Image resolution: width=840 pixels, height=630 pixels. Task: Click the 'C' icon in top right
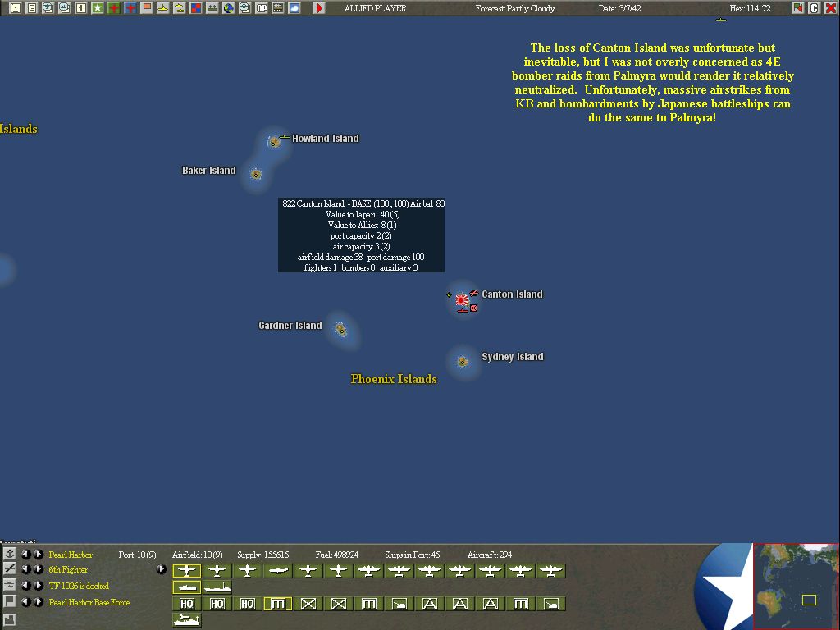(x=815, y=8)
